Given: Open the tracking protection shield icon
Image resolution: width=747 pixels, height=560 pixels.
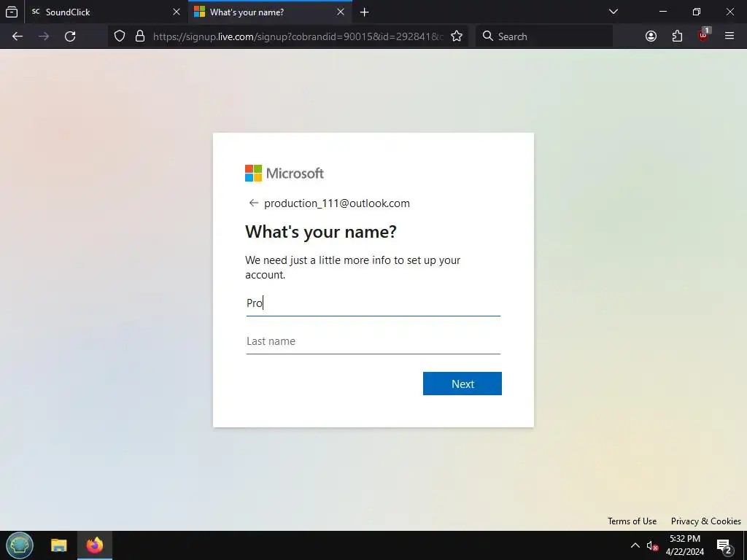Looking at the screenshot, I should click(120, 36).
